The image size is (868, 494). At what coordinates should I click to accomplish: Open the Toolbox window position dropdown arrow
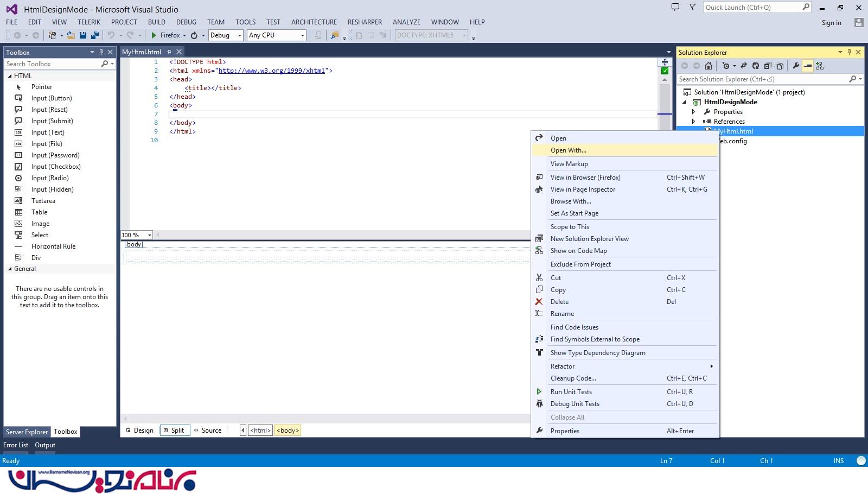pos(92,52)
